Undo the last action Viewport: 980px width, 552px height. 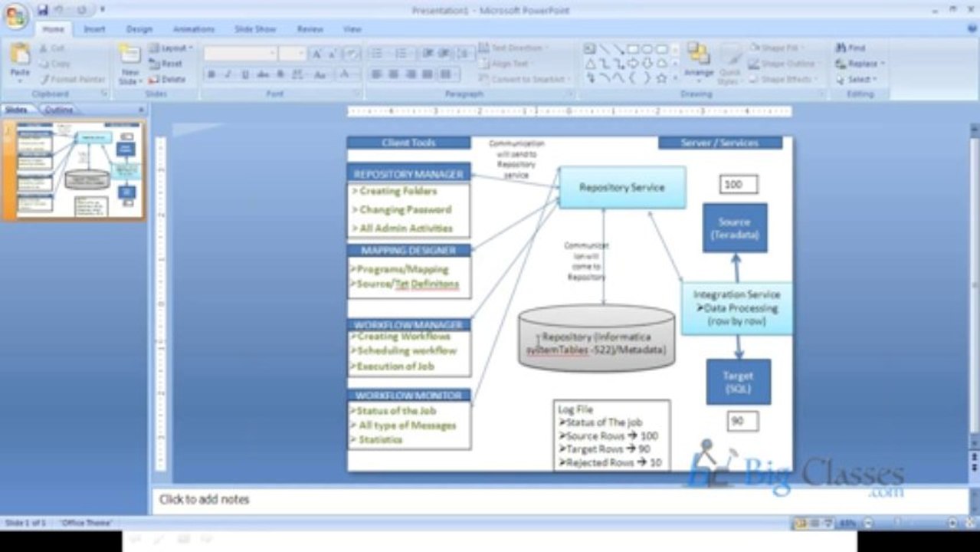(59, 10)
